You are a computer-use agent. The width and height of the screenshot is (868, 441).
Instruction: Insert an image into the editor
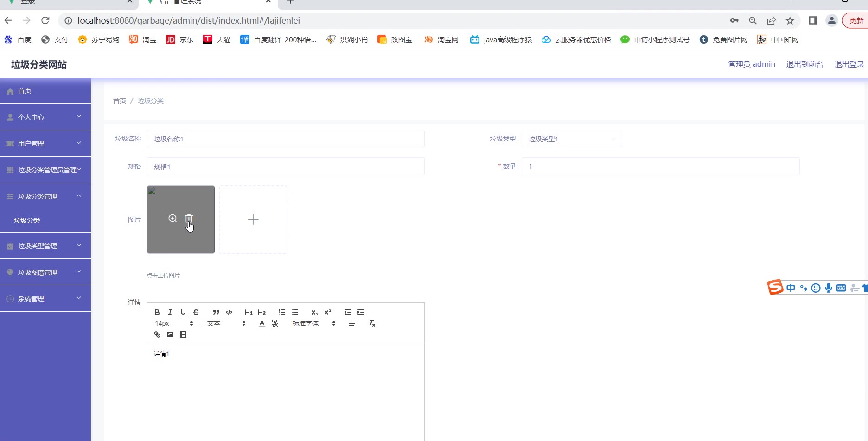(x=170, y=334)
